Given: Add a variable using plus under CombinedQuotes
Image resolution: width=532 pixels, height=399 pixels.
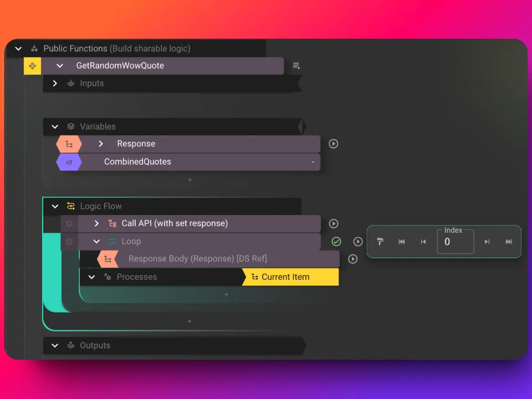Looking at the screenshot, I should (x=190, y=180).
